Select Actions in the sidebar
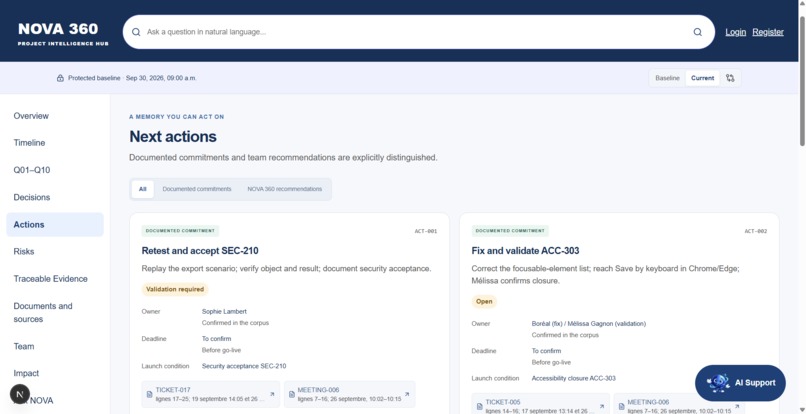This screenshot has width=806, height=414. tap(55, 225)
